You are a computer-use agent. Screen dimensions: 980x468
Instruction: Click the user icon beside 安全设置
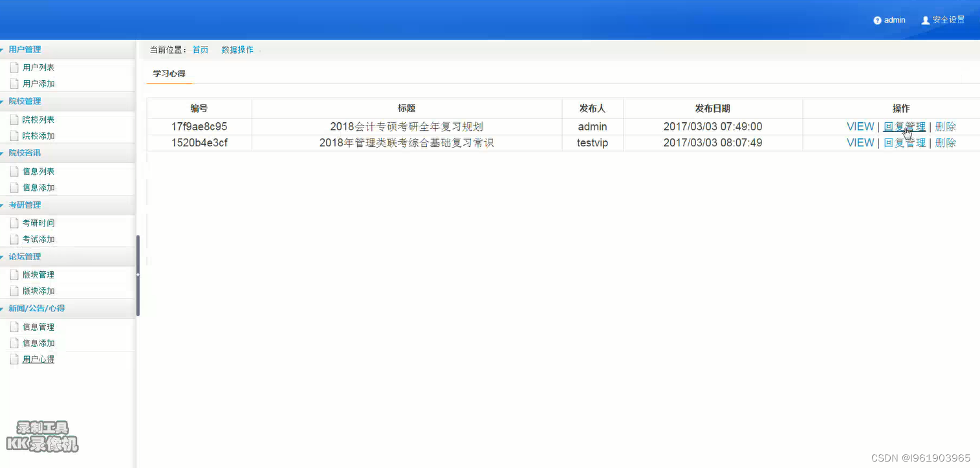[925, 20]
